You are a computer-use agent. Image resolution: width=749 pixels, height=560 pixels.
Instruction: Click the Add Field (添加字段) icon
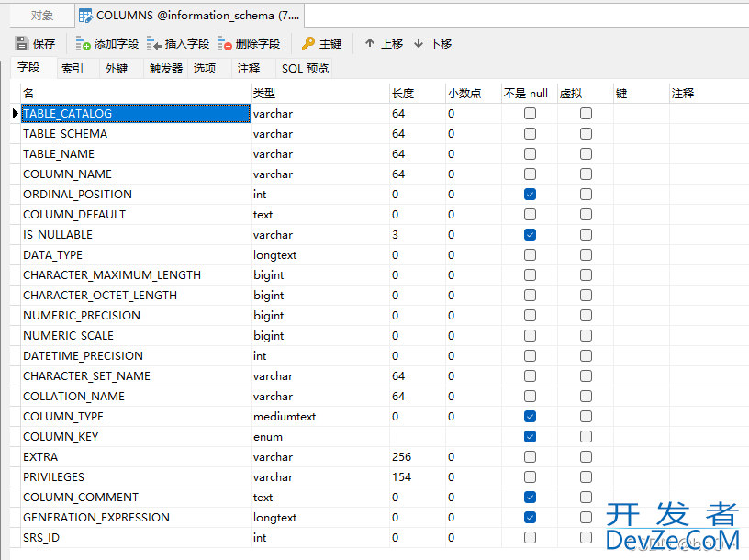pos(84,44)
